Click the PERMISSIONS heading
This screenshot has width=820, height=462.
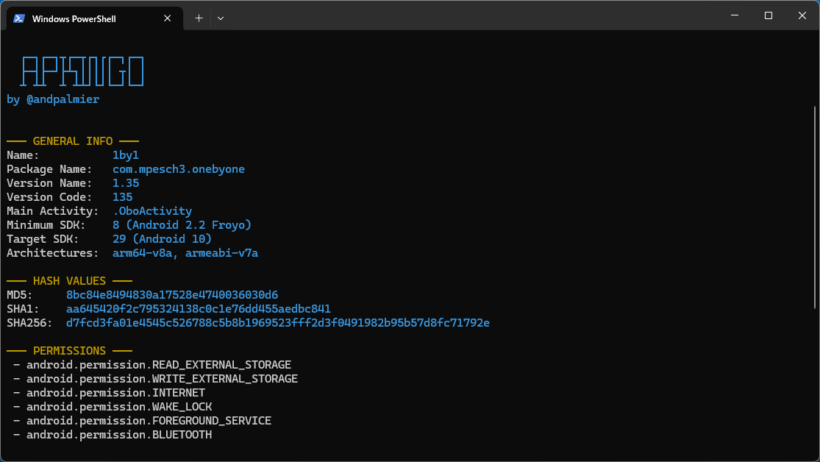69,351
